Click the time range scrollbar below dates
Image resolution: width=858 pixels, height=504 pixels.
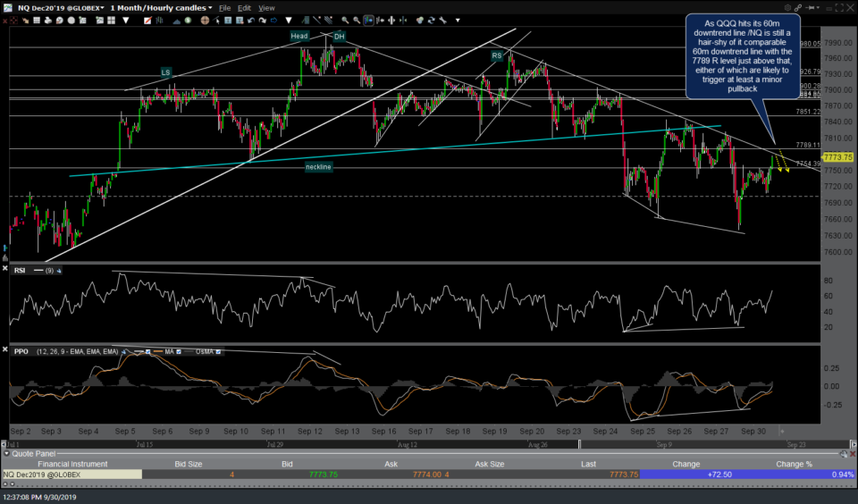(428, 444)
